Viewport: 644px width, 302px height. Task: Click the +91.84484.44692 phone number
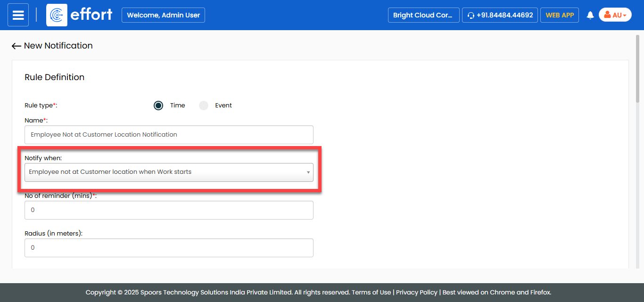coord(504,15)
